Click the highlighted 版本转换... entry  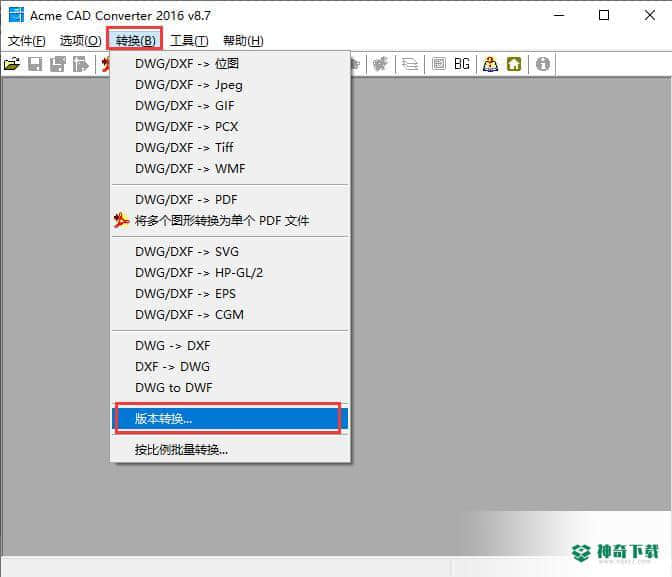click(230, 418)
